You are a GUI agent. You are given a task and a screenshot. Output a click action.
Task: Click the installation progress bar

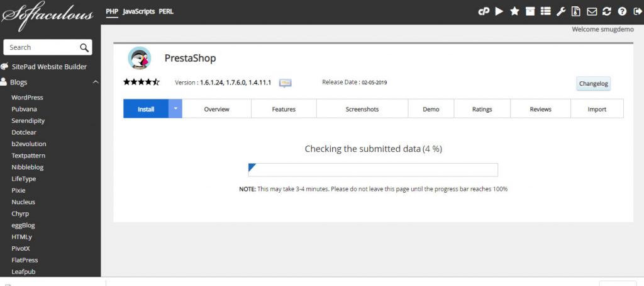click(x=373, y=169)
